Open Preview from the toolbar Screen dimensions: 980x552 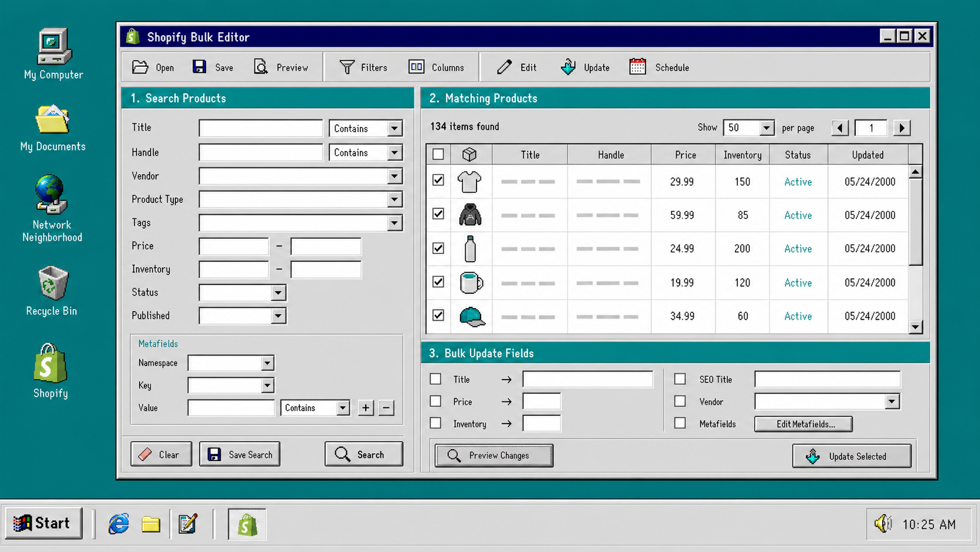click(281, 67)
